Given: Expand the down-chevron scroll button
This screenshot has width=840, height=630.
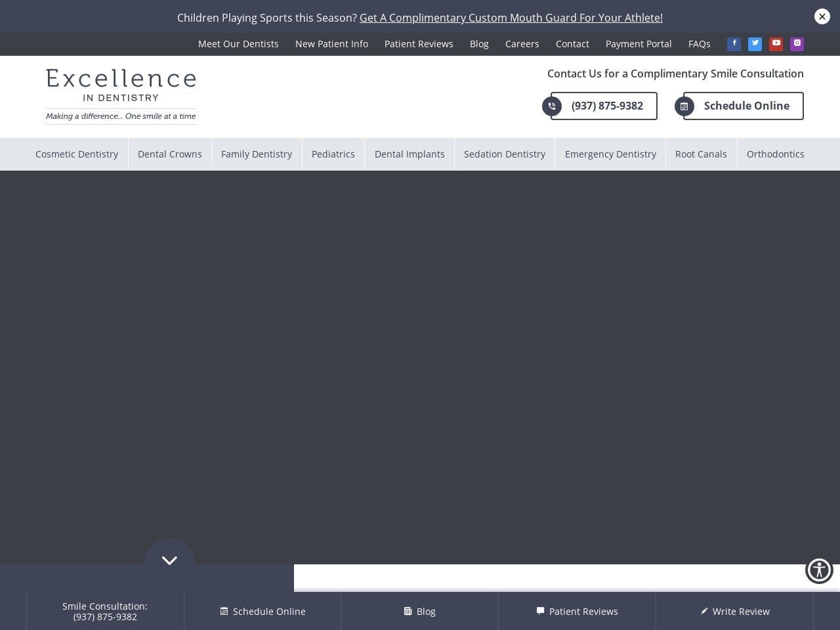Looking at the screenshot, I should point(169,560).
